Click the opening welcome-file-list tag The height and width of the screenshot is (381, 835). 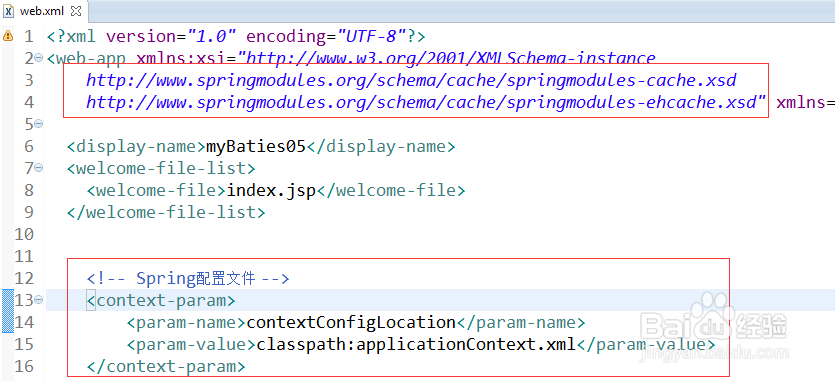click(x=161, y=168)
